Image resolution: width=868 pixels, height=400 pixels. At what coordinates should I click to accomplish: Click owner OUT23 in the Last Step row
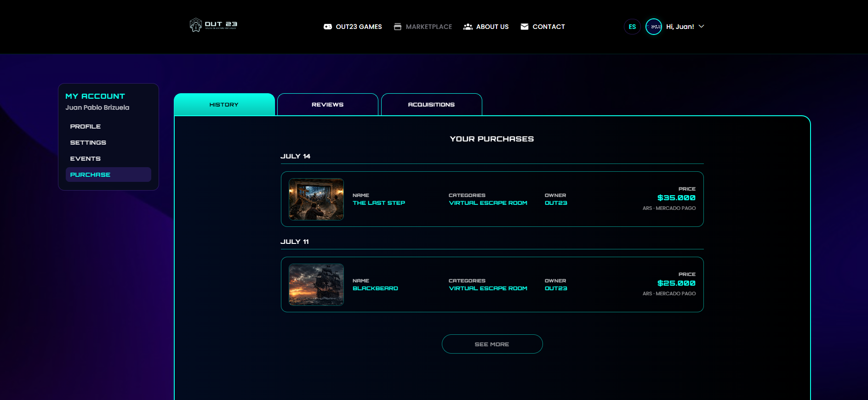click(556, 203)
